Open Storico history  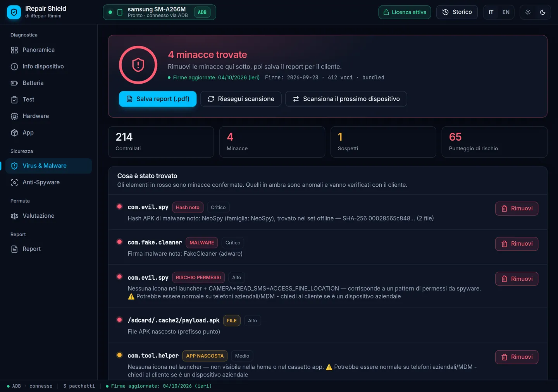pos(457,12)
